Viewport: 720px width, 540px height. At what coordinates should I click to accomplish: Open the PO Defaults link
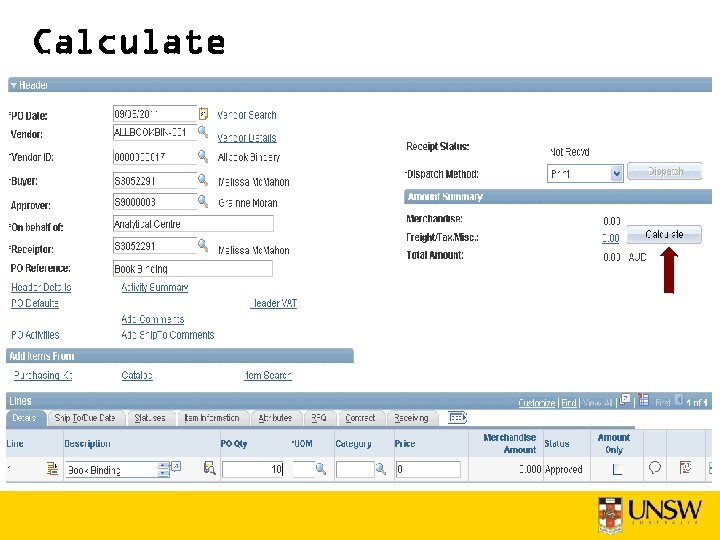tap(35, 303)
